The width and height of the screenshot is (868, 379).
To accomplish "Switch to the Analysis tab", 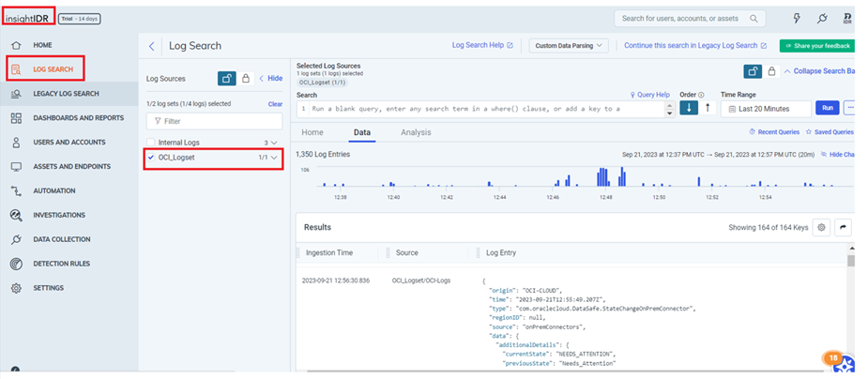I will pyautogui.click(x=416, y=133).
